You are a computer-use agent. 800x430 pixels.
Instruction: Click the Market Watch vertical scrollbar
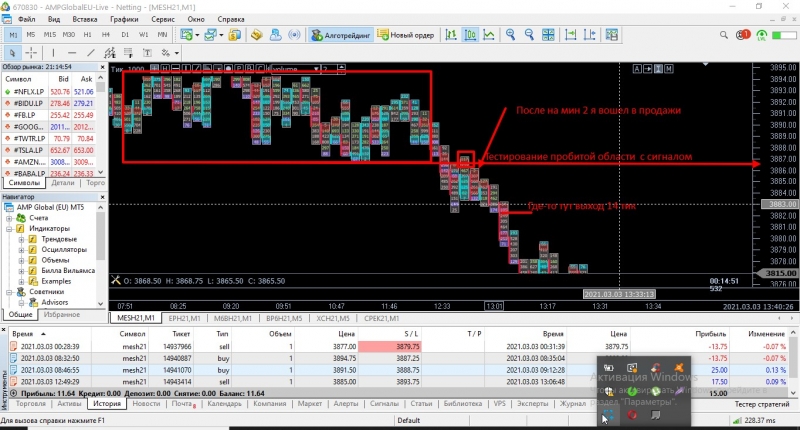click(x=101, y=125)
